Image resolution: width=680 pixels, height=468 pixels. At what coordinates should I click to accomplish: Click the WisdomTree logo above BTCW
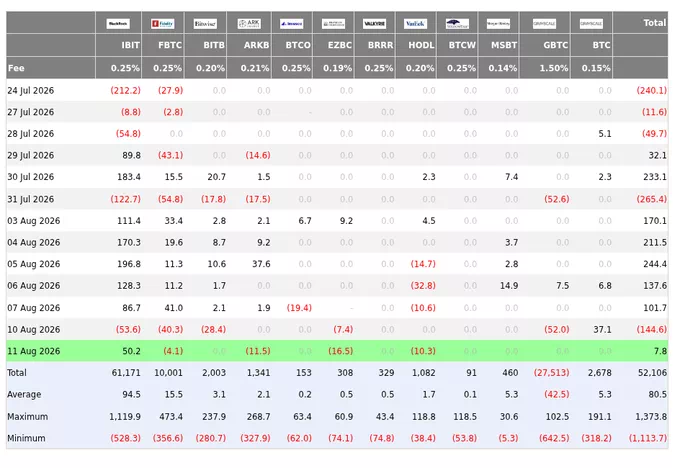[457, 23]
